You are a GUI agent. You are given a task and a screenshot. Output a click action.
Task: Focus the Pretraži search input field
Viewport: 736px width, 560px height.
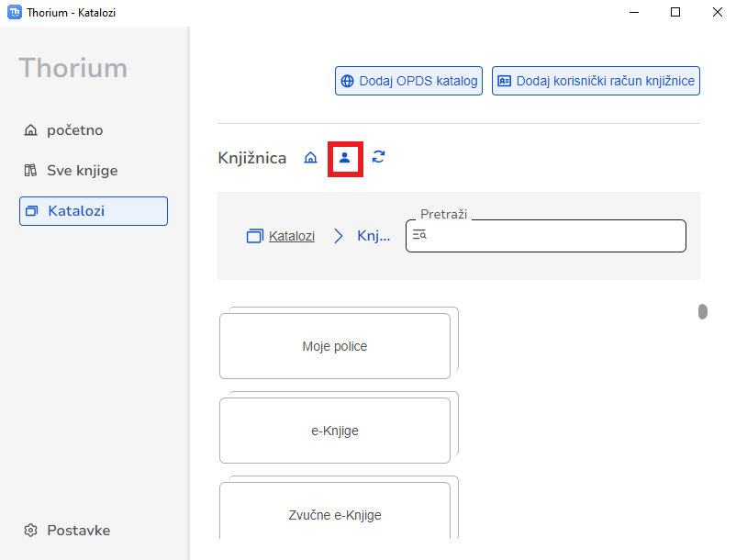555,236
